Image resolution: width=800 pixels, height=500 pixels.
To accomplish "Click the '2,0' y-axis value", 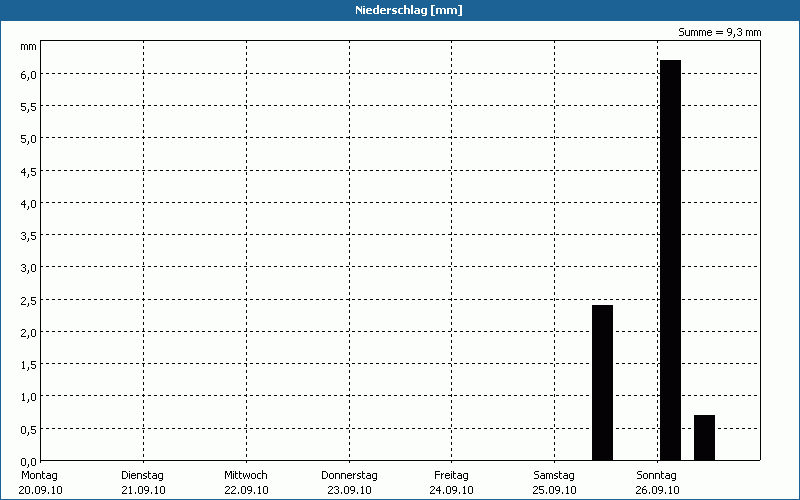I will tap(29, 333).
